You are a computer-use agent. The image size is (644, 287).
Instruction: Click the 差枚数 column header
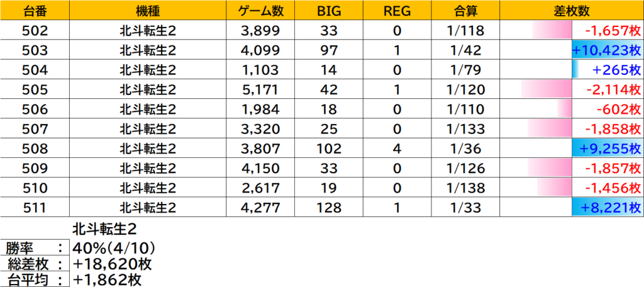[572, 11]
